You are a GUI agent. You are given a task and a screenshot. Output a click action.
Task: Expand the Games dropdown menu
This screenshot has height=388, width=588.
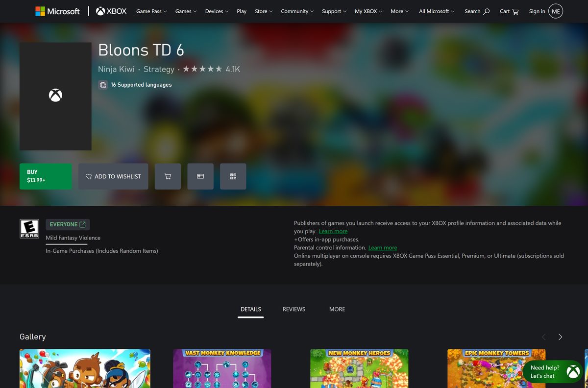[x=186, y=11]
